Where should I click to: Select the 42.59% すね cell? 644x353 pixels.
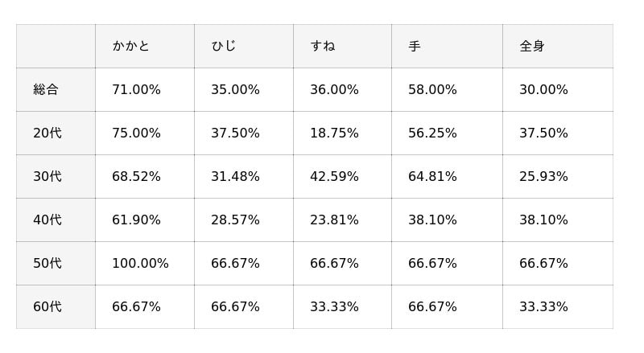[334, 176]
